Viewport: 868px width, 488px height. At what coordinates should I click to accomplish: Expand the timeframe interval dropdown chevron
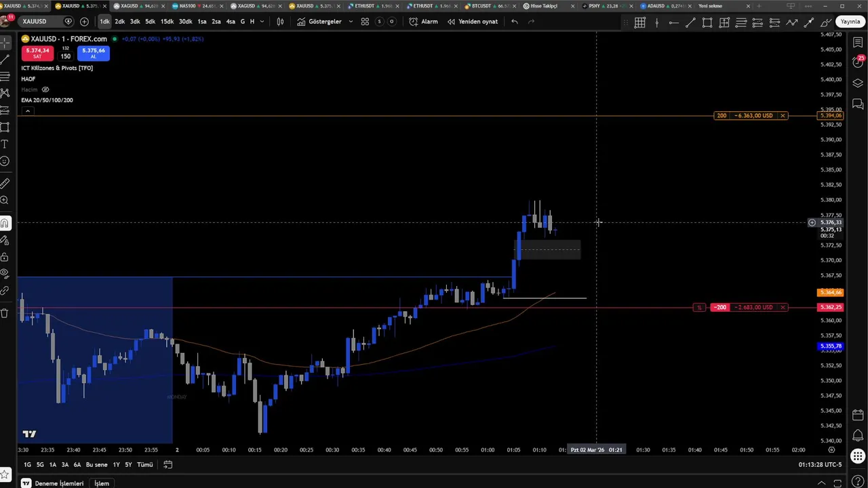pyautogui.click(x=262, y=22)
